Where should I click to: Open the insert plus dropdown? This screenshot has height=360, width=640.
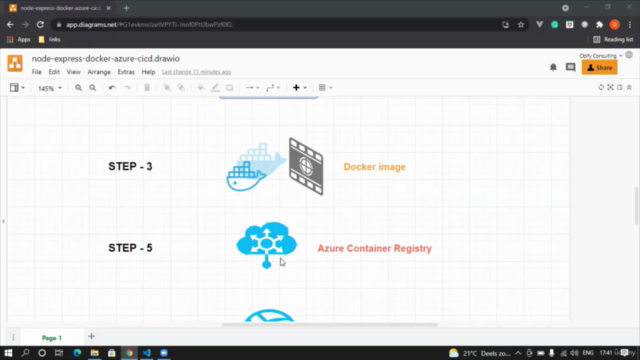[x=299, y=88]
